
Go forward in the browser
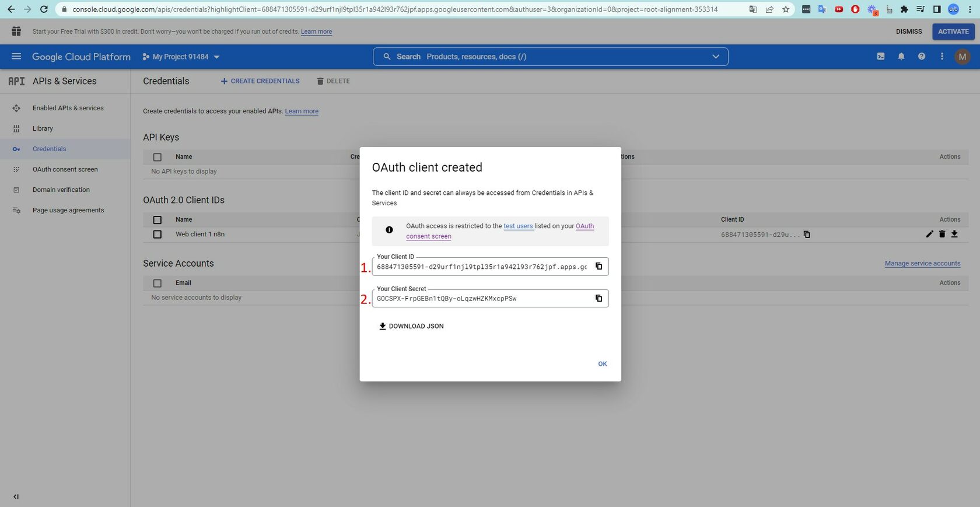pos(27,9)
